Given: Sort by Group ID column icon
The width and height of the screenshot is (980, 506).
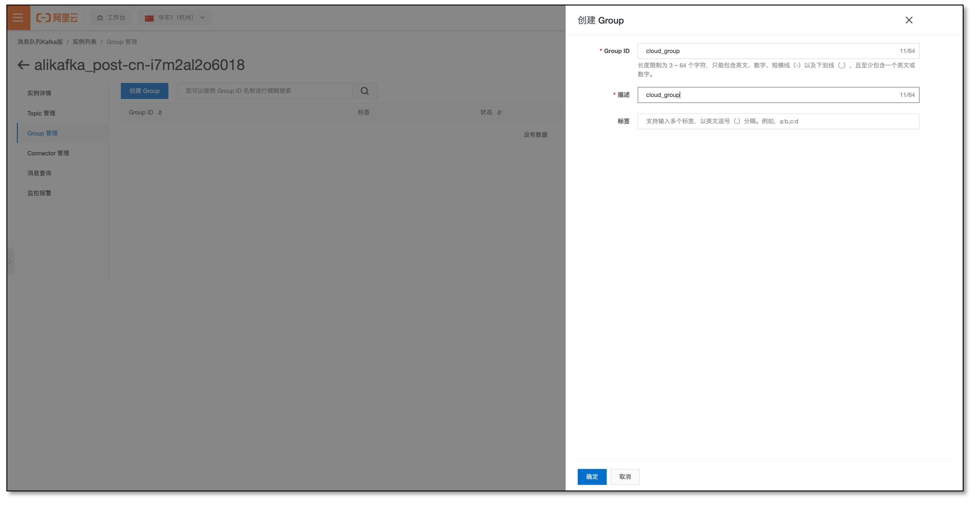Looking at the screenshot, I should click(x=160, y=113).
